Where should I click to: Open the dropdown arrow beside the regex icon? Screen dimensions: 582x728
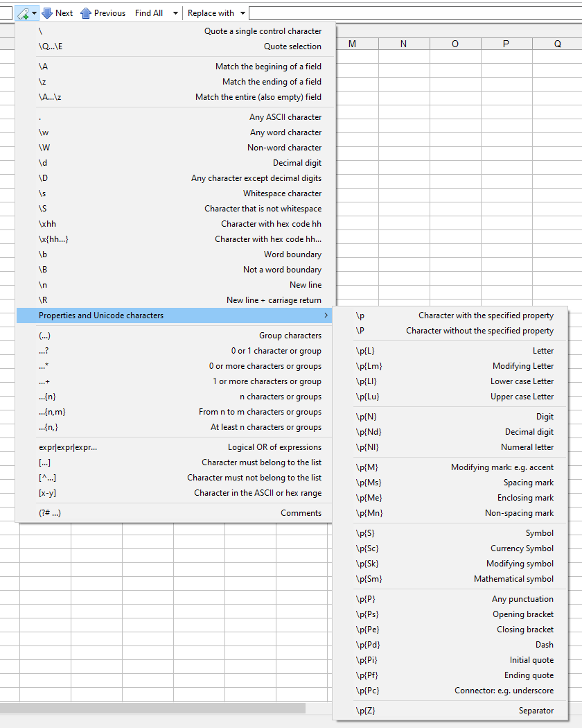coord(34,13)
